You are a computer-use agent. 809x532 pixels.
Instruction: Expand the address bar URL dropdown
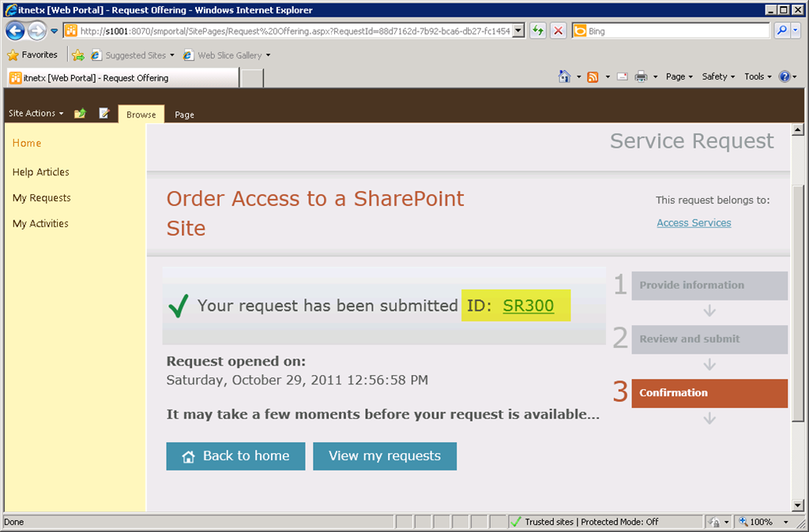518,31
